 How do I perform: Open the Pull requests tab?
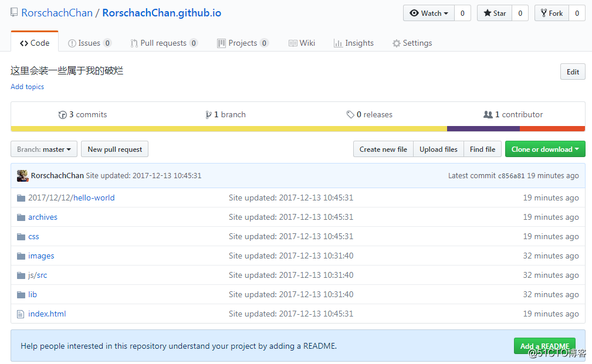click(164, 43)
